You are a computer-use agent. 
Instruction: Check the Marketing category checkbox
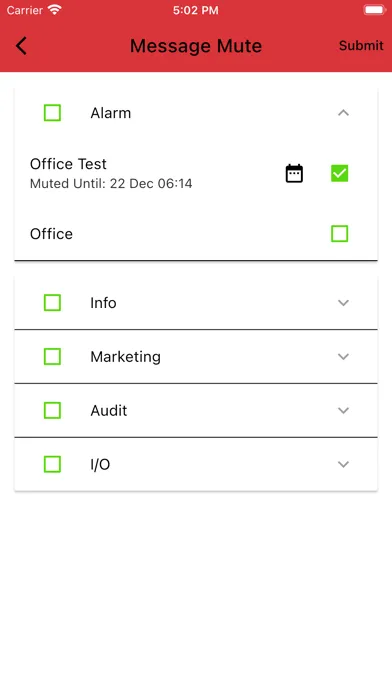52,356
